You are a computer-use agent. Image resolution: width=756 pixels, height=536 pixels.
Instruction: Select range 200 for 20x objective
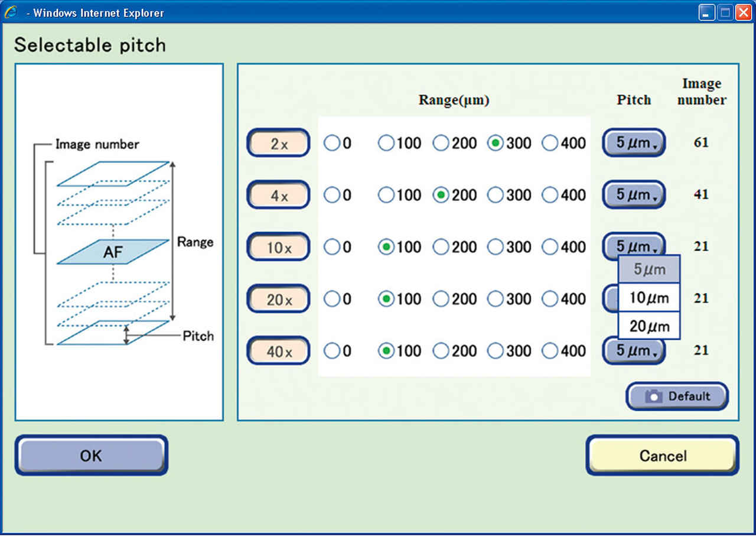441,299
